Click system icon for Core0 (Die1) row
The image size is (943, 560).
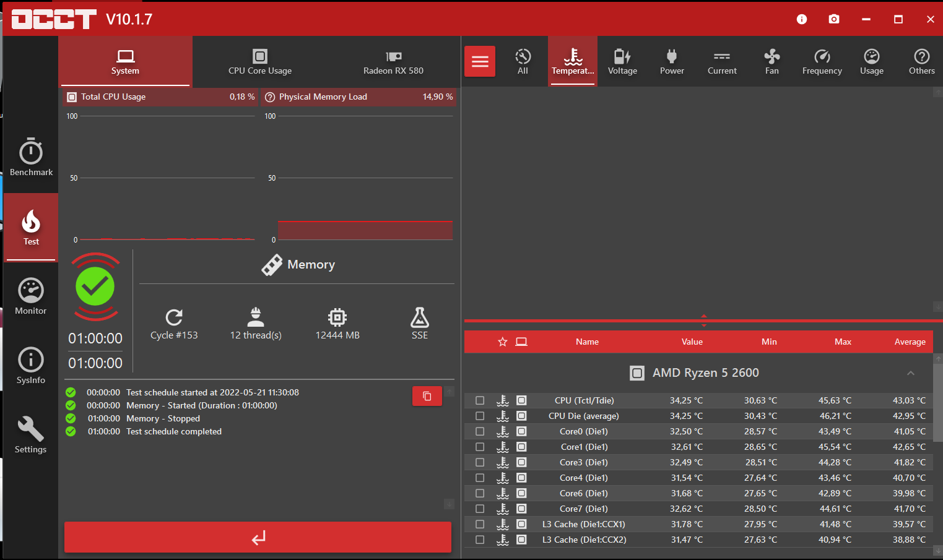[521, 431]
